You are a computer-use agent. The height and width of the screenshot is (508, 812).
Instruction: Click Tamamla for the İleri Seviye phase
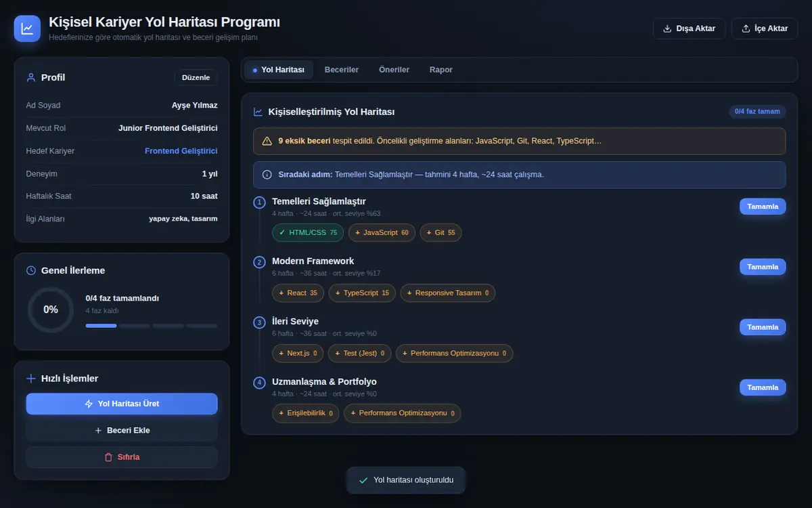tap(763, 327)
